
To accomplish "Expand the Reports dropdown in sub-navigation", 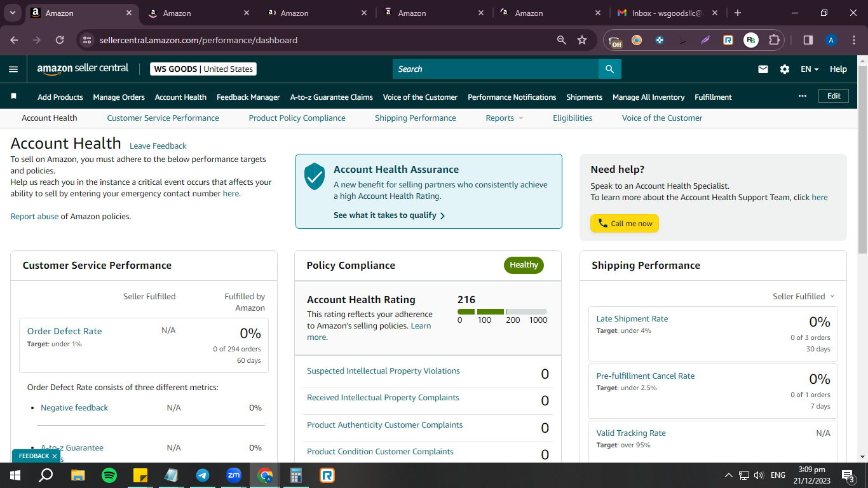I will coord(505,118).
